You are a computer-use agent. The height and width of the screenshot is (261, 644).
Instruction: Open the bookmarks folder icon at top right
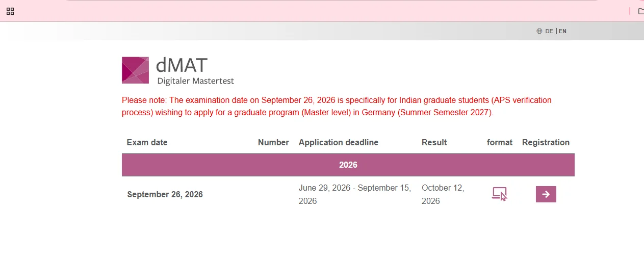click(x=641, y=11)
